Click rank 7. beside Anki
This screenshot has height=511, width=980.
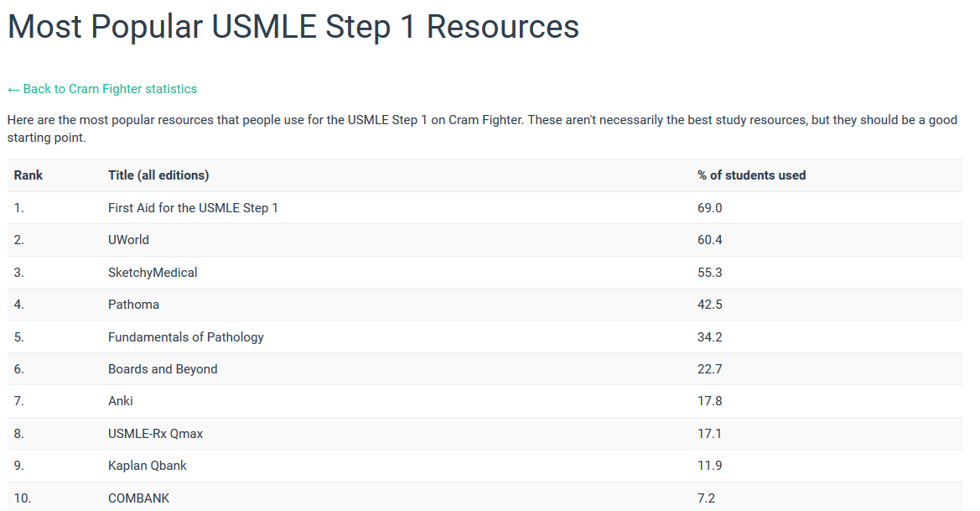pos(18,401)
